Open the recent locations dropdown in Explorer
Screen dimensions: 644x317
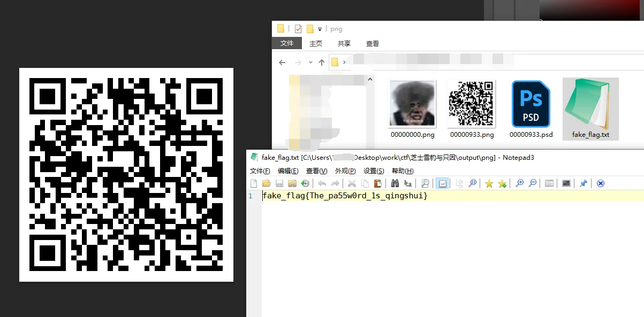pos(310,63)
